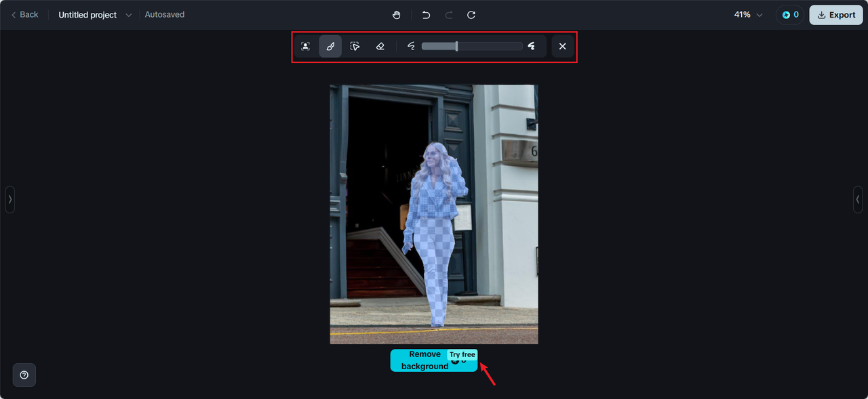Undo the last action
The width and height of the screenshot is (868, 399).
(426, 15)
